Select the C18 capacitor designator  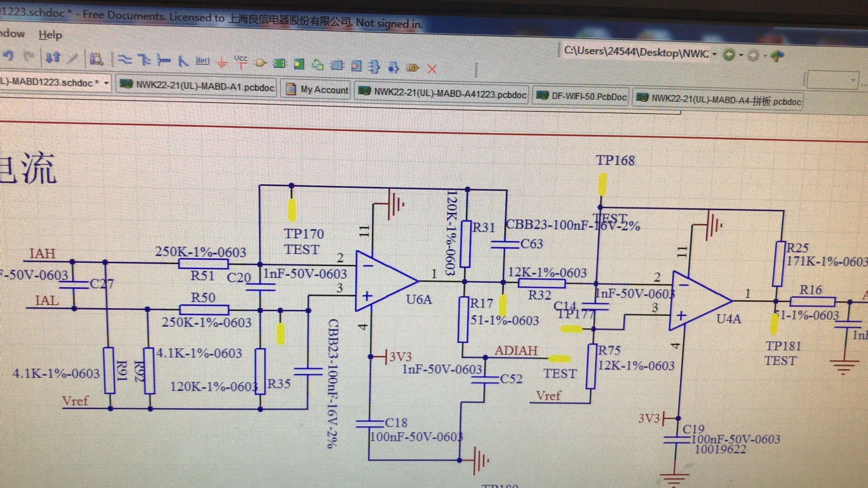click(x=396, y=423)
